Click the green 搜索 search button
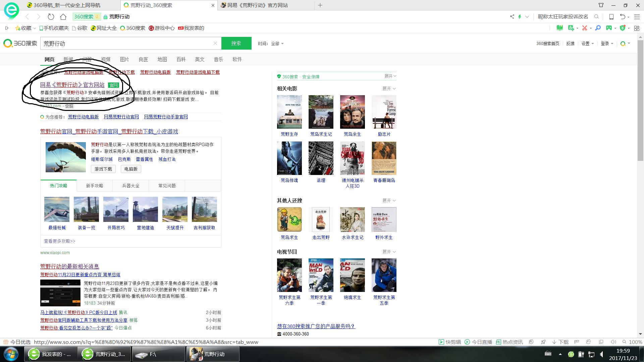Screen dimensions: 644x362 click(x=236, y=43)
